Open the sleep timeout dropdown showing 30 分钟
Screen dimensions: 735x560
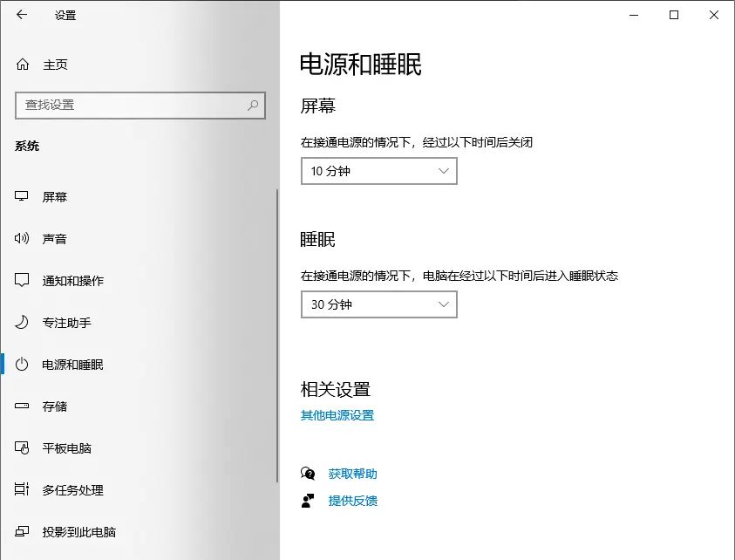tap(378, 304)
